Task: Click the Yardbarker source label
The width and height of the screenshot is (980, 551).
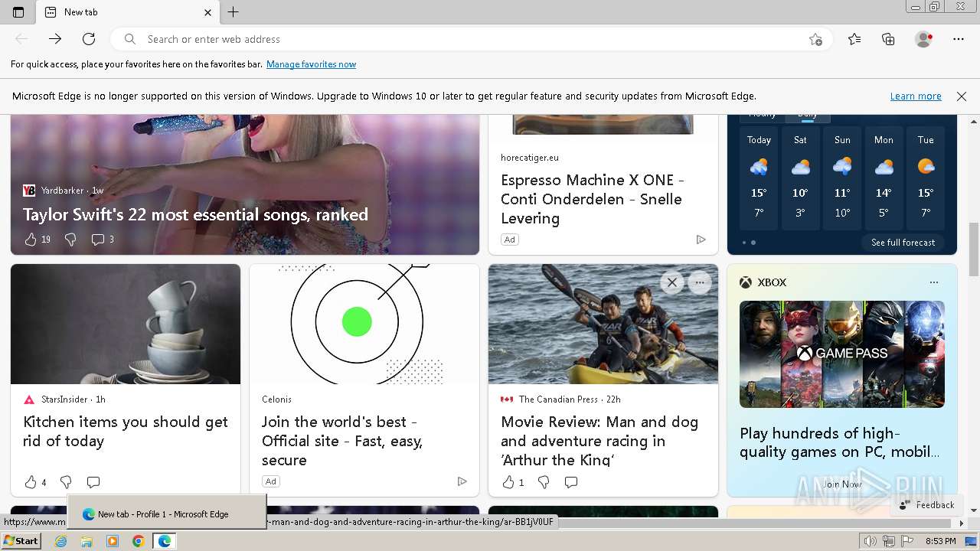Action: (63, 191)
